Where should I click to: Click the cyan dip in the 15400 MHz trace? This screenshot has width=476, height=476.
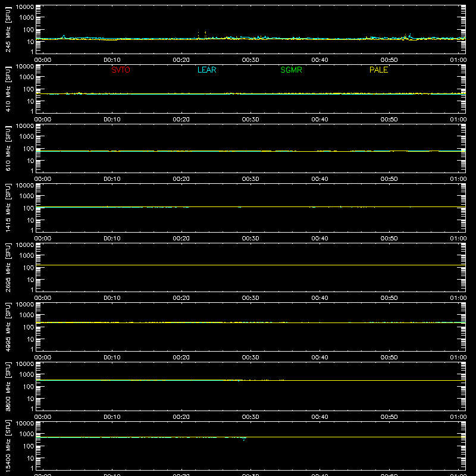244,439
